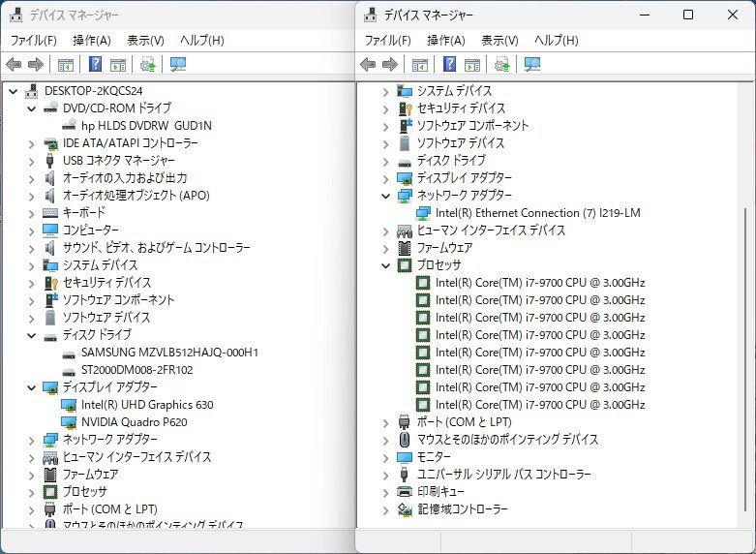
Task: Select ソフトウェア コンポーネント in right window
Action: click(472, 126)
